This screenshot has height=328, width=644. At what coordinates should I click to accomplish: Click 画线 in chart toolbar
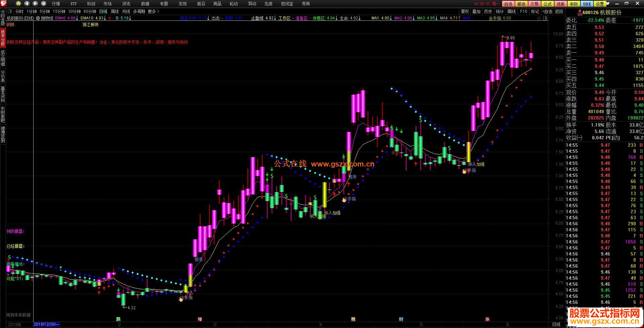tap(511, 11)
